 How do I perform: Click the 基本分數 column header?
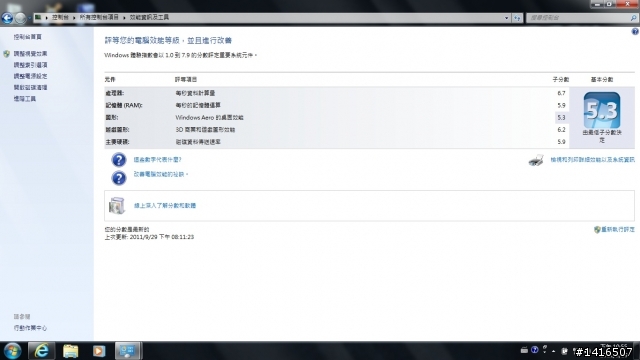click(602, 80)
